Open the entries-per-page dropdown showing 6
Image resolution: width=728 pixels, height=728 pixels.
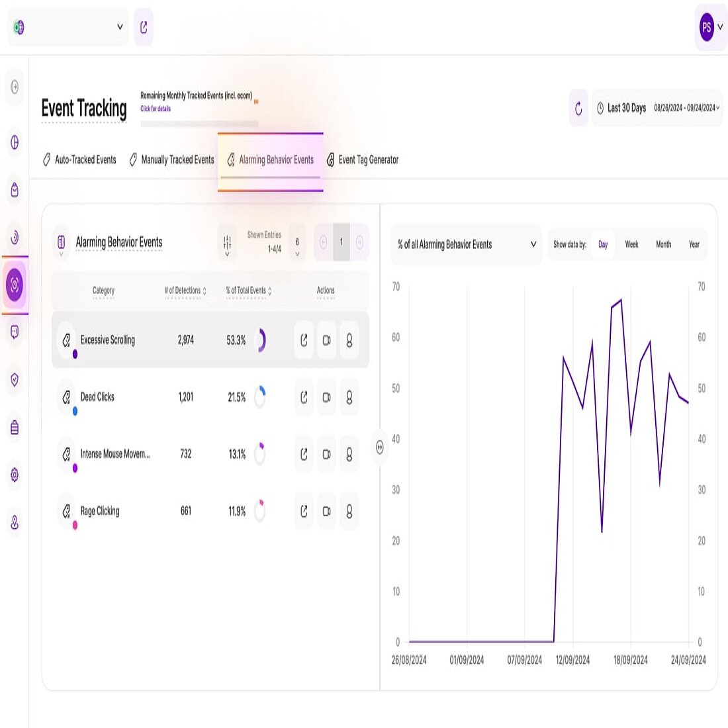coord(296,242)
